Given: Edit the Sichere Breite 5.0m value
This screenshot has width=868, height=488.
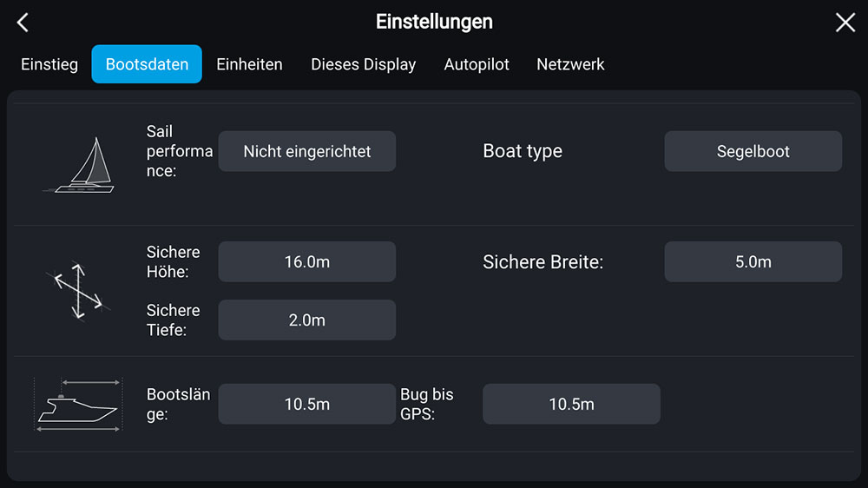Looking at the screenshot, I should (x=753, y=261).
